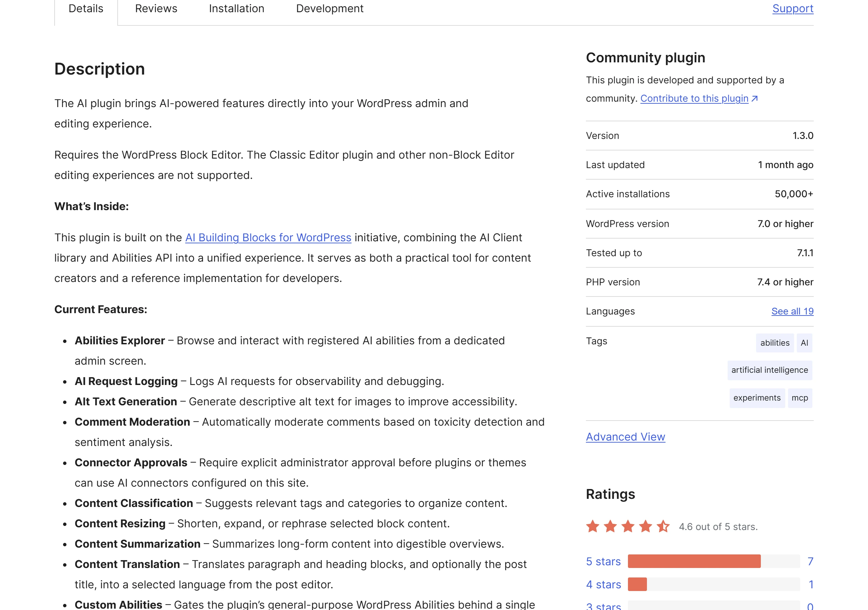Select the abilities tag

tap(775, 343)
